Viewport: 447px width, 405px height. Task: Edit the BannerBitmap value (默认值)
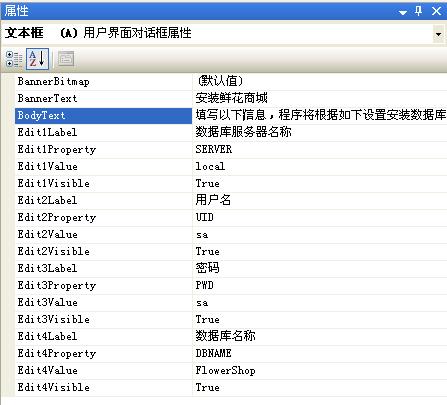(320, 81)
